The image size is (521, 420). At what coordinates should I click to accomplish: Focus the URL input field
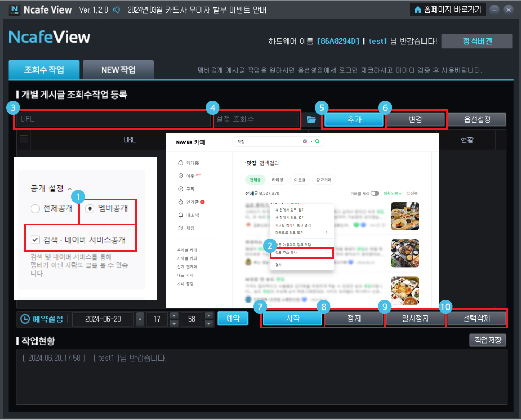(113, 119)
